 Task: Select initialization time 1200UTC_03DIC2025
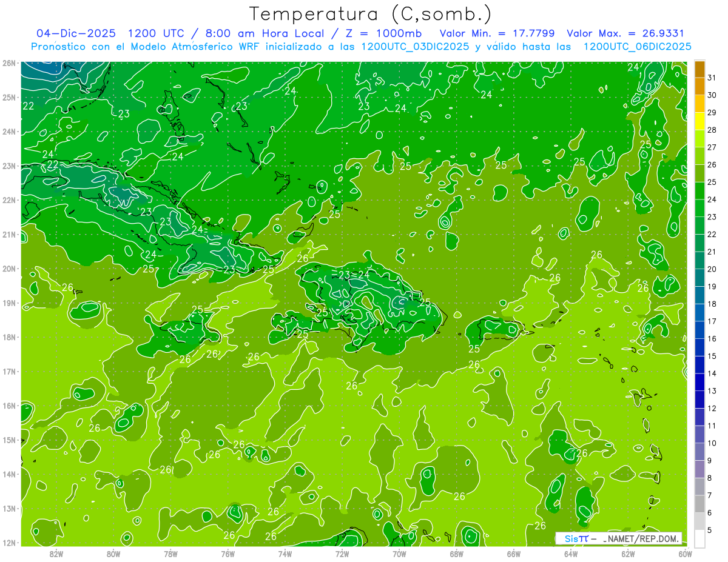point(415,47)
